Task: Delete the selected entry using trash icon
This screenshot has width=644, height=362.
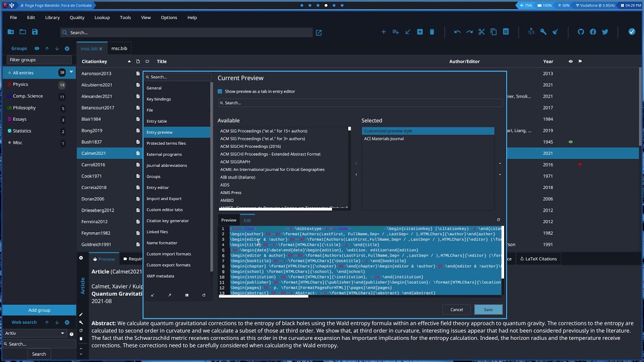Action: 432,32
